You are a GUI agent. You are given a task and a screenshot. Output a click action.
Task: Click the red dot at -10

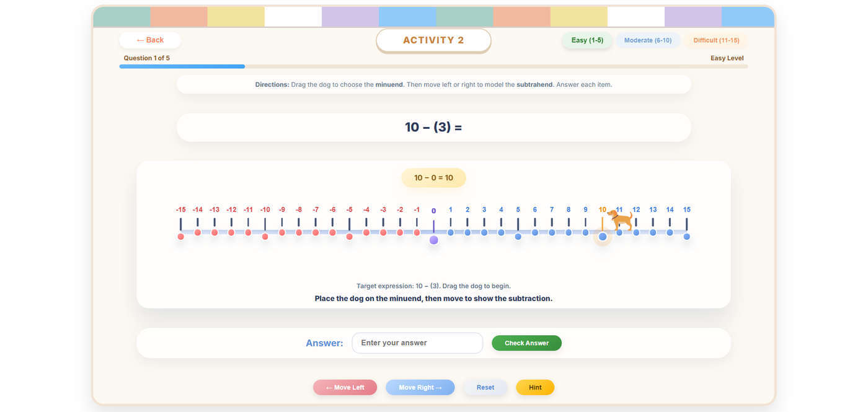[x=265, y=237]
